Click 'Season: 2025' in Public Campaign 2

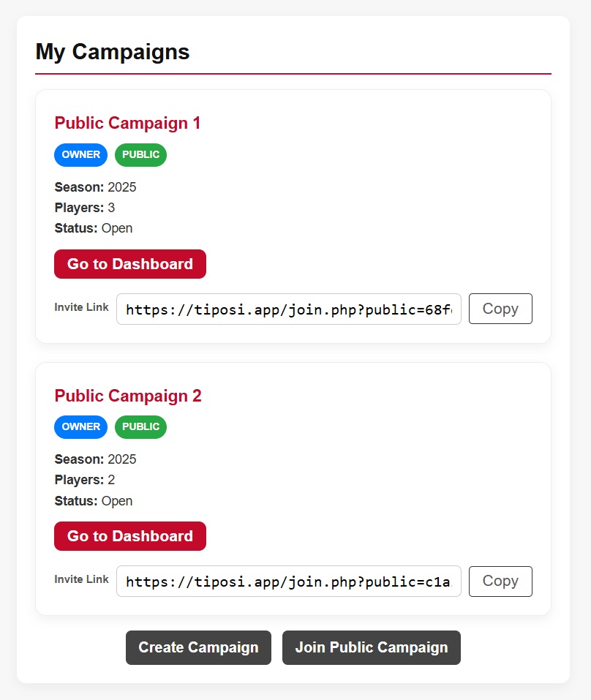tap(95, 459)
